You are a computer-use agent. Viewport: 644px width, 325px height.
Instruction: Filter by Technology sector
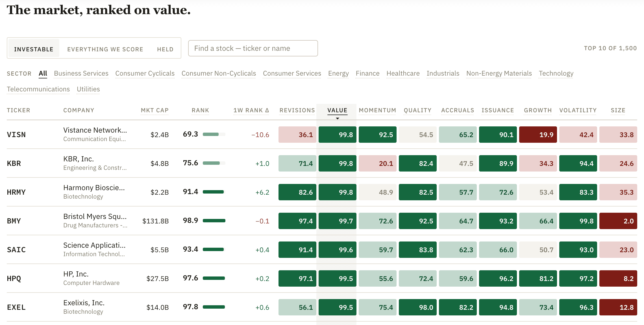pos(556,73)
